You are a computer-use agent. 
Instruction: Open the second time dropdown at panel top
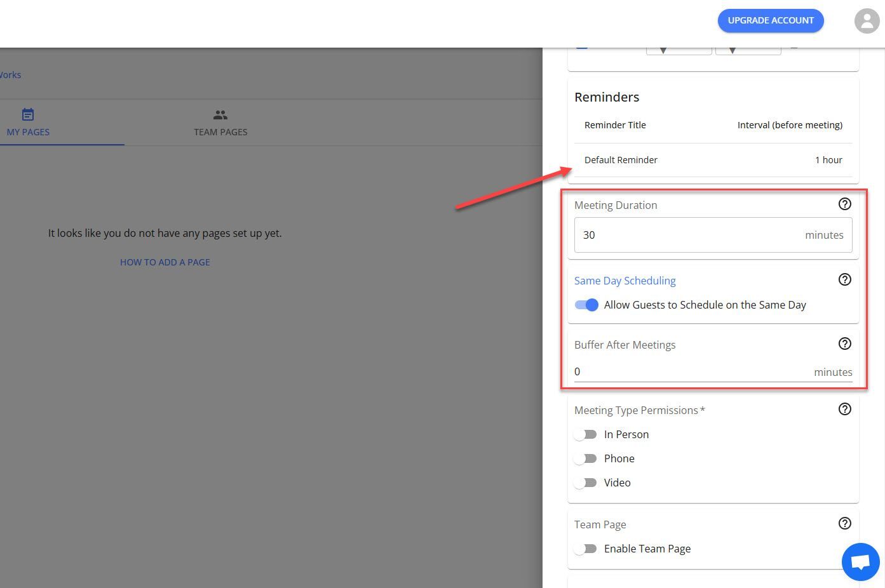(748, 50)
